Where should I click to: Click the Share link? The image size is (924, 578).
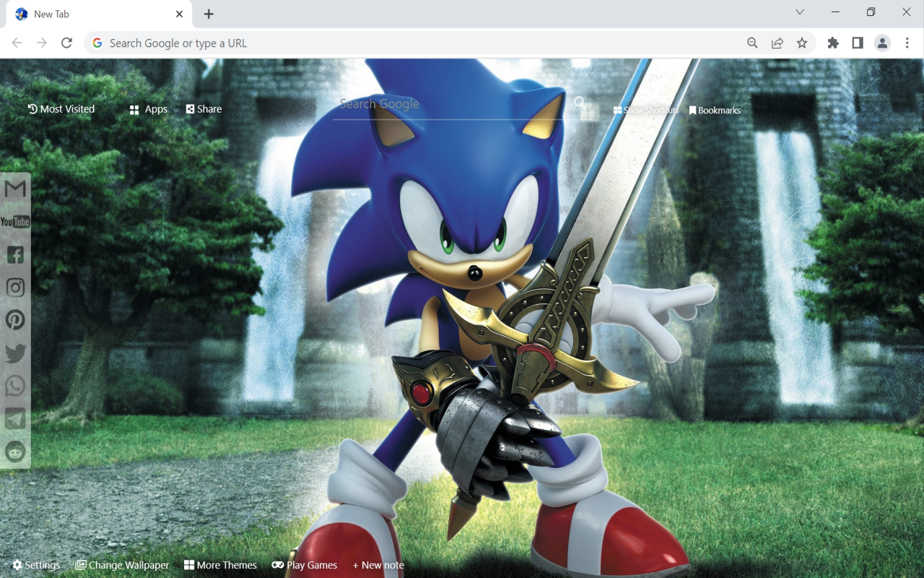[204, 109]
